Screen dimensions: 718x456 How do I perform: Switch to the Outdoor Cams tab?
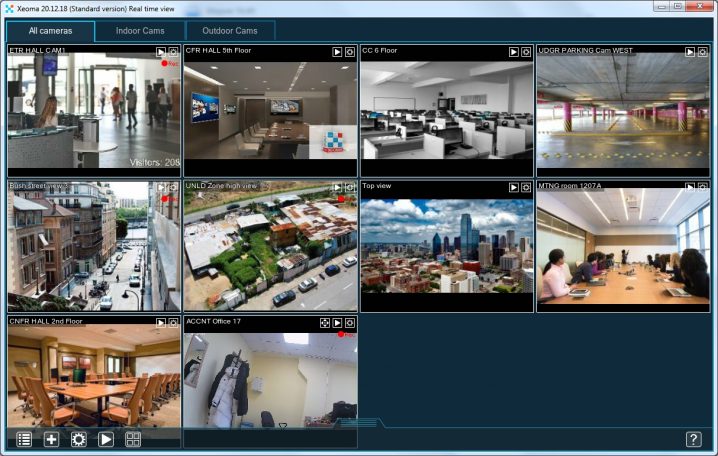[229, 31]
